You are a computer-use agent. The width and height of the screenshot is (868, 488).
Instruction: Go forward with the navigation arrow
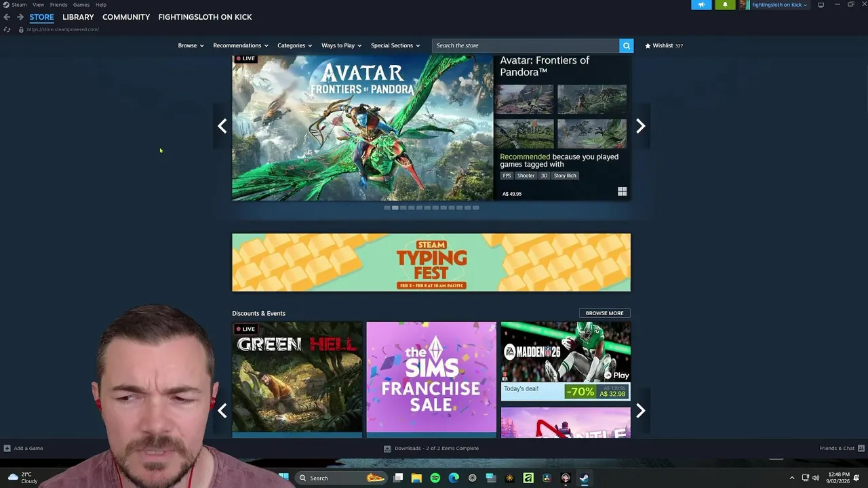[20, 17]
